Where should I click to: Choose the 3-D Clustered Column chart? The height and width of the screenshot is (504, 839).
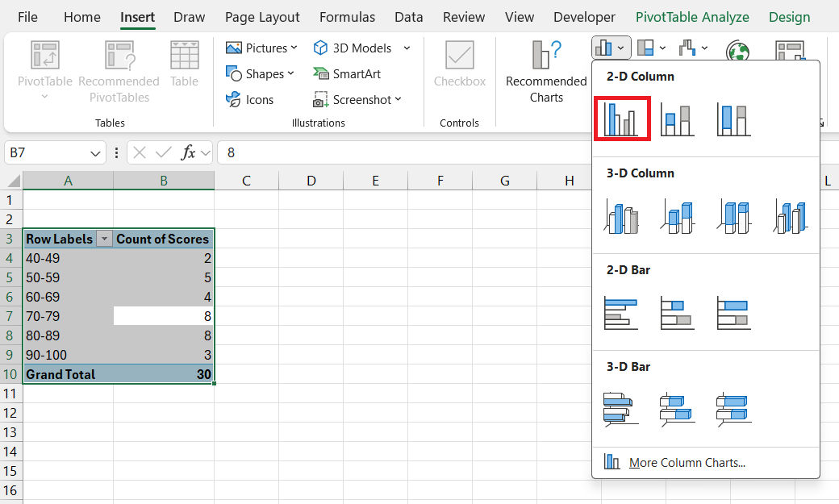(x=622, y=217)
